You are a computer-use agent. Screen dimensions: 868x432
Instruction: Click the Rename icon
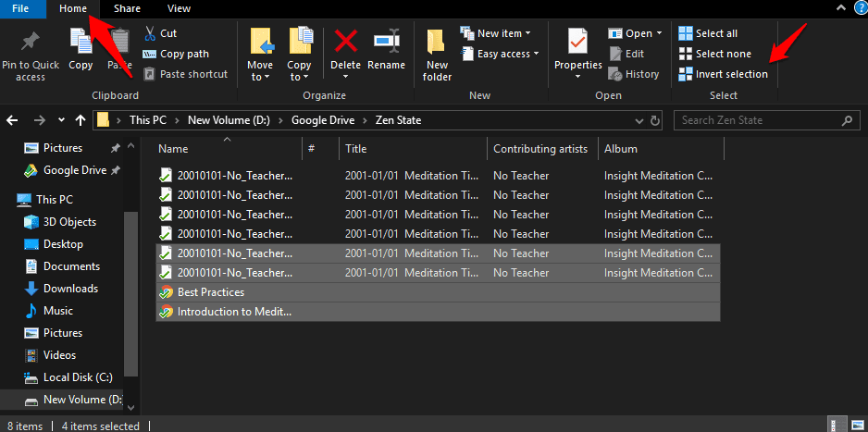(387, 42)
